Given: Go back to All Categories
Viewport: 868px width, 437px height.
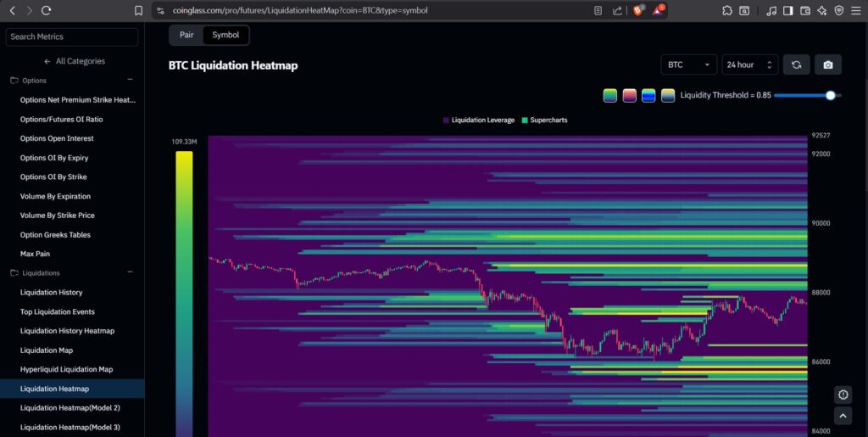Looking at the screenshot, I should coord(74,61).
